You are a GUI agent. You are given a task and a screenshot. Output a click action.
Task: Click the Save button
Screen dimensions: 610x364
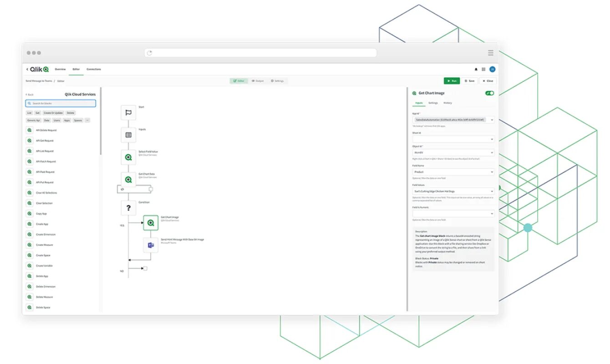[x=470, y=81]
